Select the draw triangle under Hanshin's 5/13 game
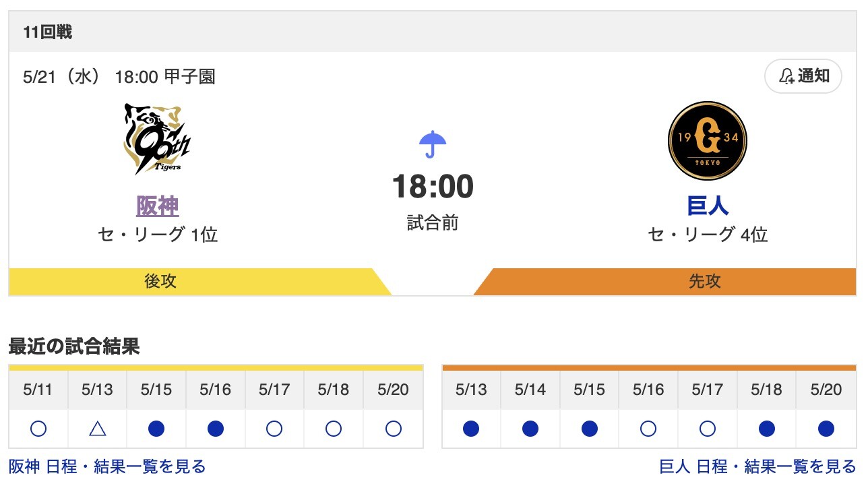 (96, 427)
